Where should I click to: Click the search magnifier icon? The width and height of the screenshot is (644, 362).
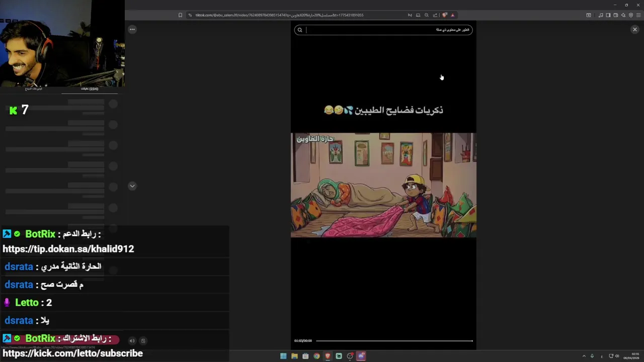pos(300,30)
